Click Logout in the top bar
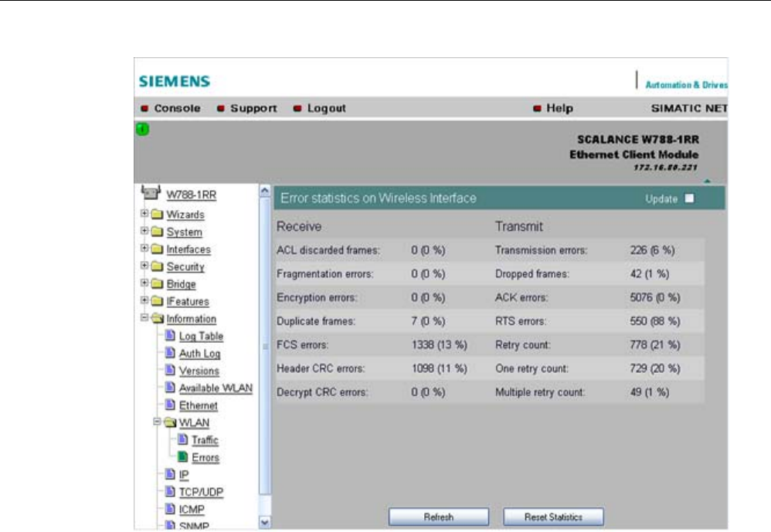Viewport: 771px width, 532px height. (x=320, y=108)
